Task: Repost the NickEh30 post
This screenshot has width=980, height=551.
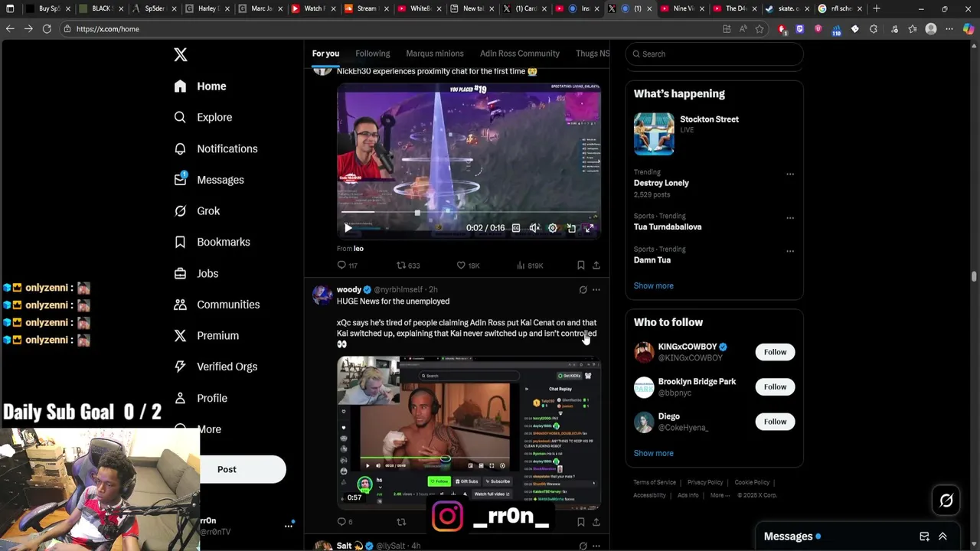Action: [x=407, y=266]
